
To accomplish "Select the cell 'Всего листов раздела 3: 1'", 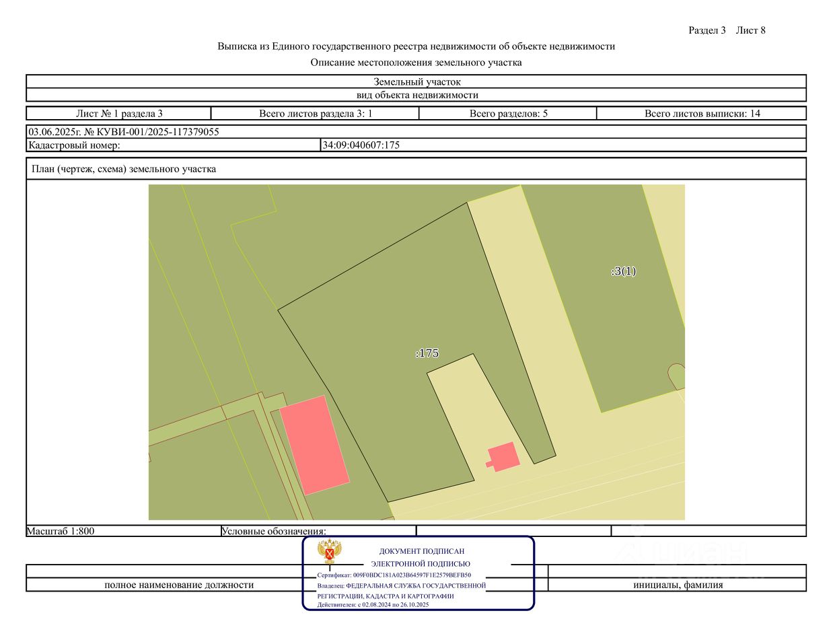I will click(x=316, y=114).
